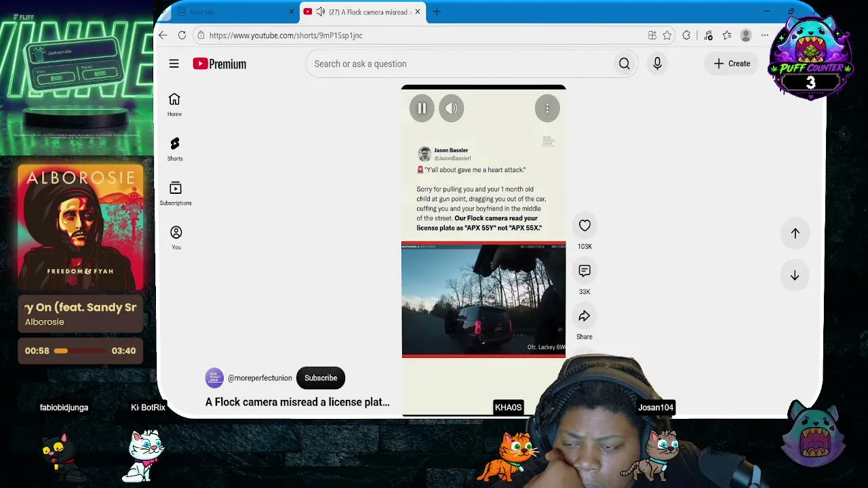This screenshot has height=488, width=868.
Task: Seek the Alborosie song progress bar
Action: point(81,351)
